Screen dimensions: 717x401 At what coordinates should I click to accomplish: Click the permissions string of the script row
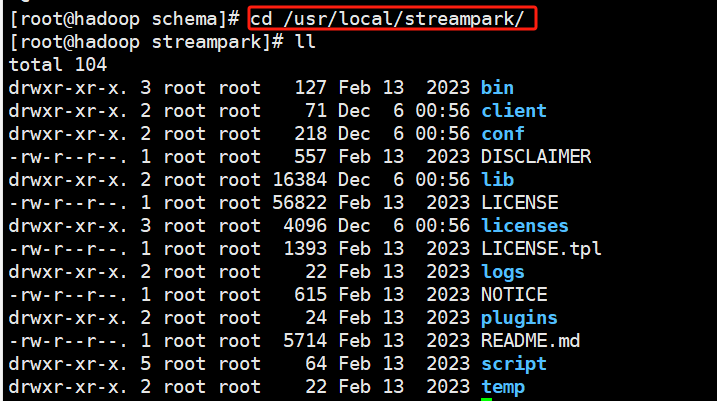coord(68,364)
